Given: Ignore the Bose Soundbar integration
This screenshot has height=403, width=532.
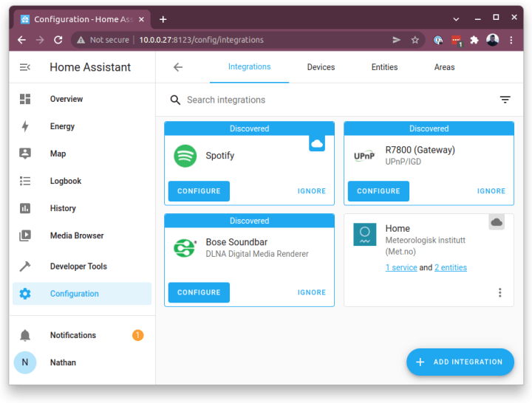Looking at the screenshot, I should point(312,292).
